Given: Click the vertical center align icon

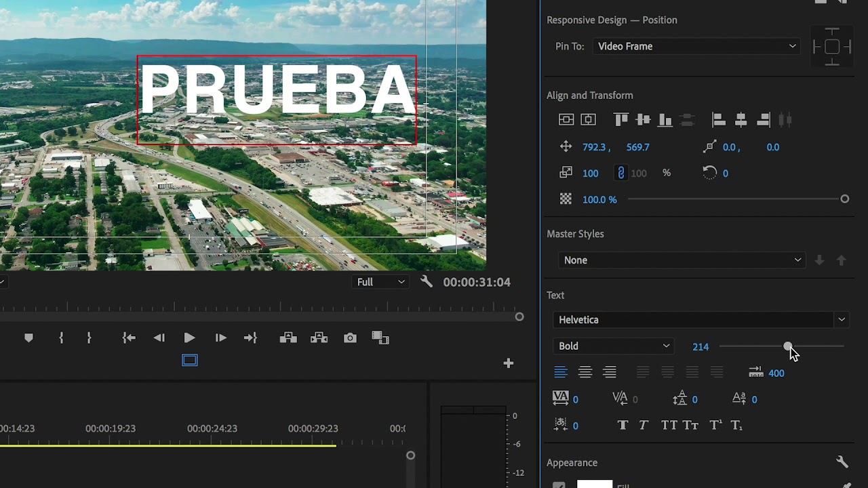Looking at the screenshot, I should point(566,120).
